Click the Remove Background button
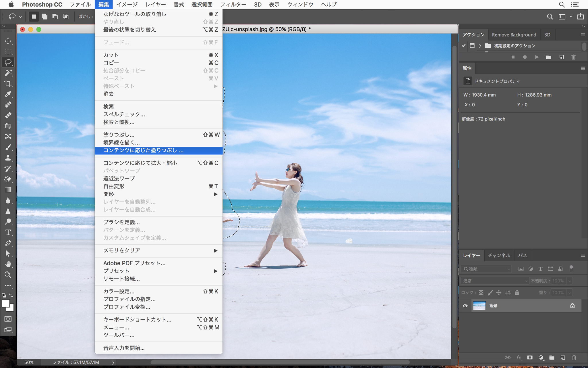This screenshot has height=368, width=588. (x=514, y=35)
